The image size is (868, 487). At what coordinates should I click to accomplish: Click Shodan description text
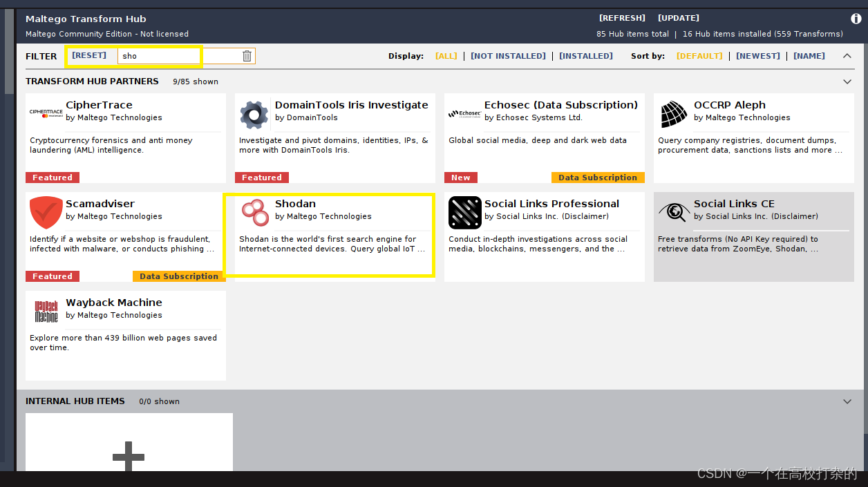pos(332,244)
